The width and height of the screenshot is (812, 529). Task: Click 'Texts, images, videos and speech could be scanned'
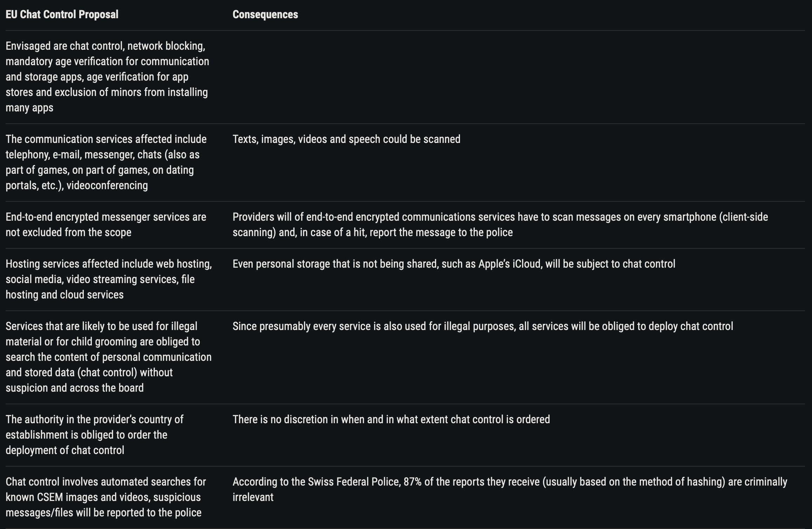pos(346,139)
